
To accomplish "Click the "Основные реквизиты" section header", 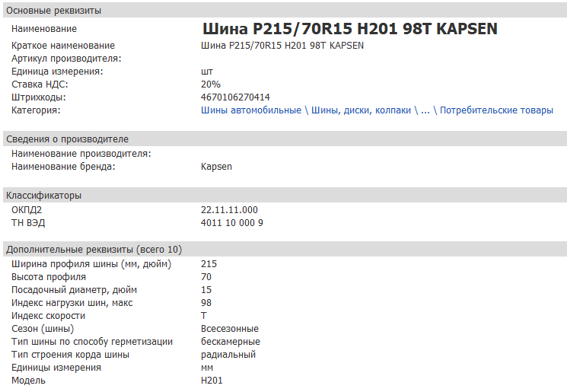I will (53, 11).
